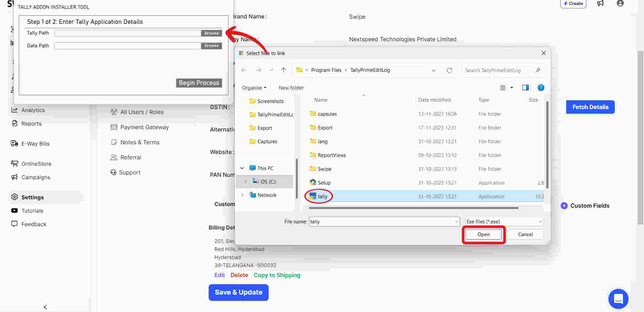Sort files by Name column

tap(321, 100)
